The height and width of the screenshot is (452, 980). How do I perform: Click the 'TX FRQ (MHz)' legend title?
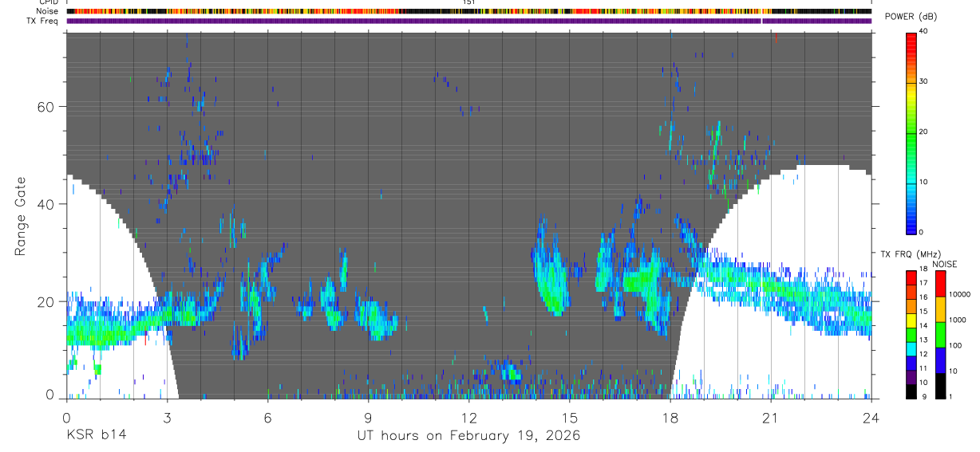(909, 254)
